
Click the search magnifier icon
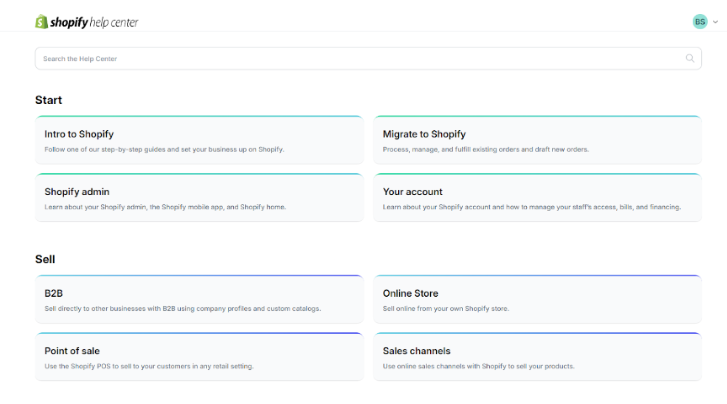pos(690,58)
